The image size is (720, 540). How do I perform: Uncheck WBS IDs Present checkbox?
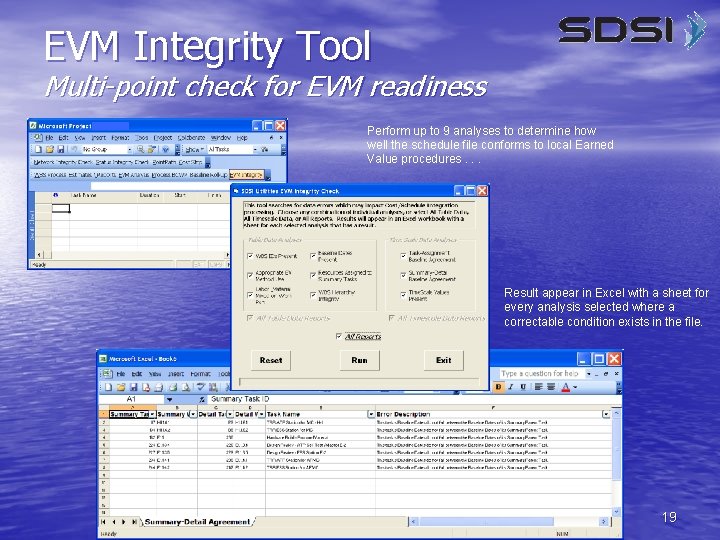point(250,256)
